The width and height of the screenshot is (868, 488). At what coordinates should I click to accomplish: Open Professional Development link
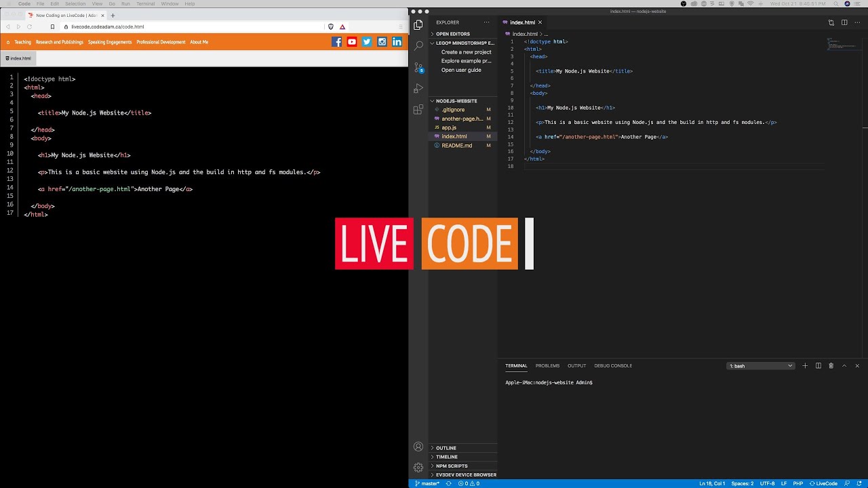coord(161,42)
